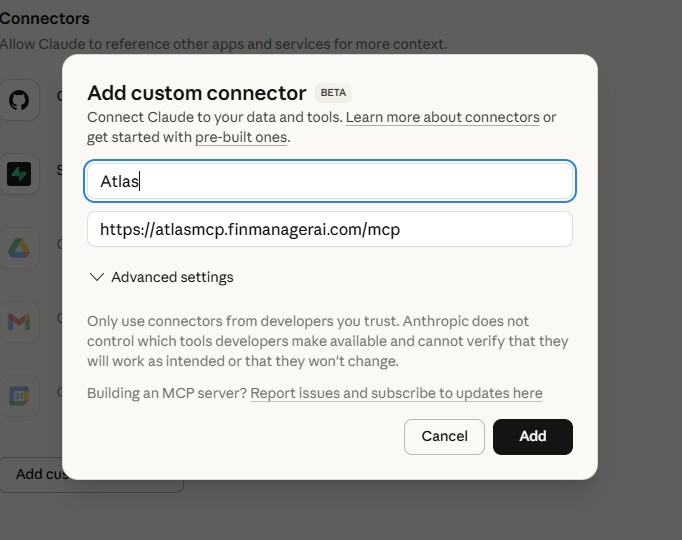Image resolution: width=682 pixels, height=540 pixels.
Task: Click the black Add button
Action: coord(532,436)
